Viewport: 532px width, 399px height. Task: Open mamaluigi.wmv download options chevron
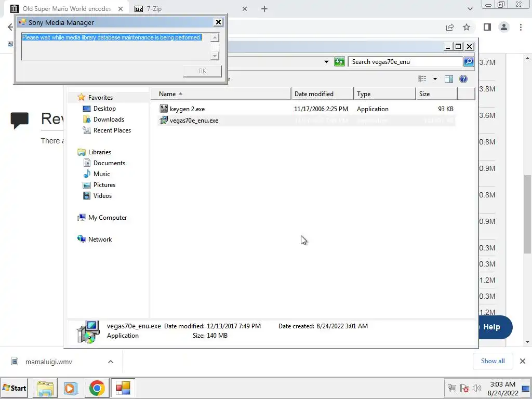(x=111, y=362)
